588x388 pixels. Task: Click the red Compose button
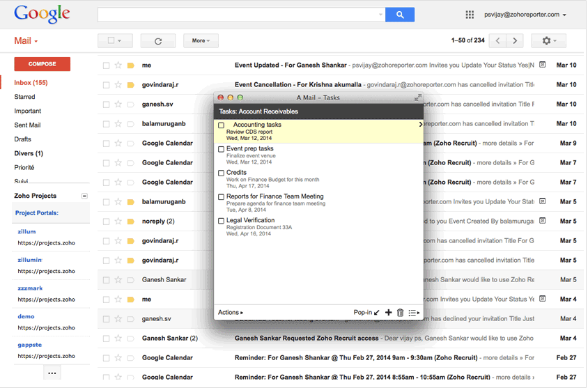42,64
